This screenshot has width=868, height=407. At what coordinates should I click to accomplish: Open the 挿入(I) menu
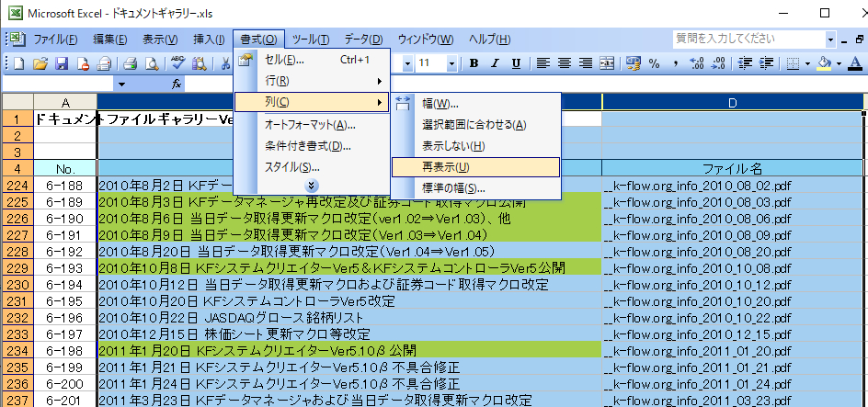tap(209, 40)
